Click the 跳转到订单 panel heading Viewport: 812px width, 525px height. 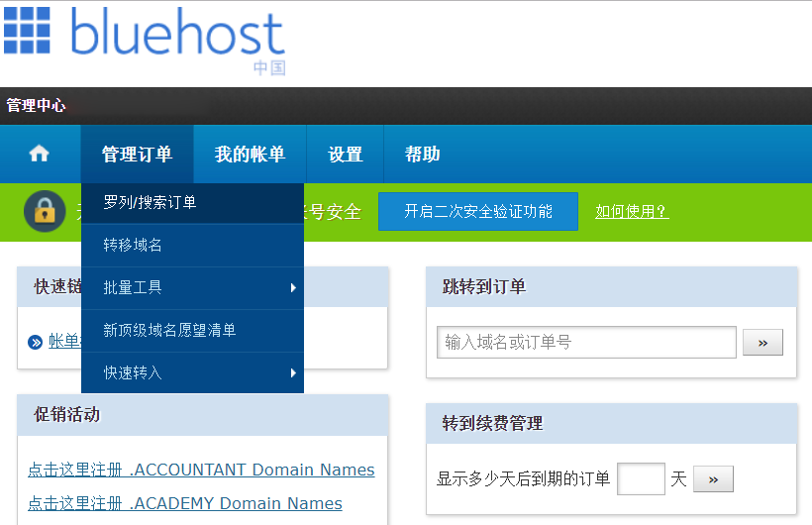pos(484,286)
